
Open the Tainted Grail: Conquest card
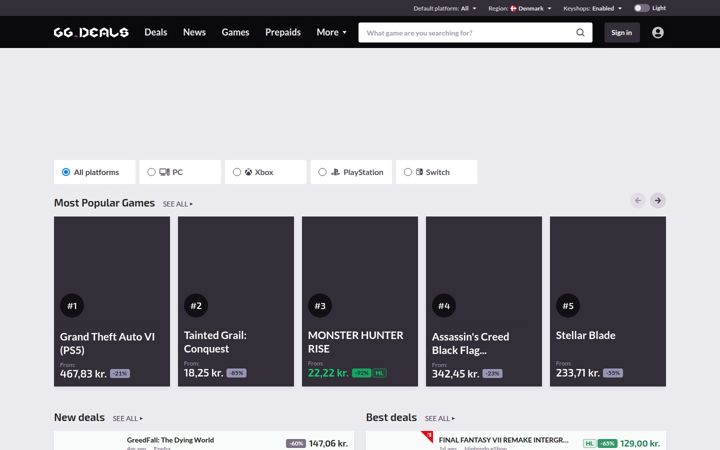pos(236,301)
